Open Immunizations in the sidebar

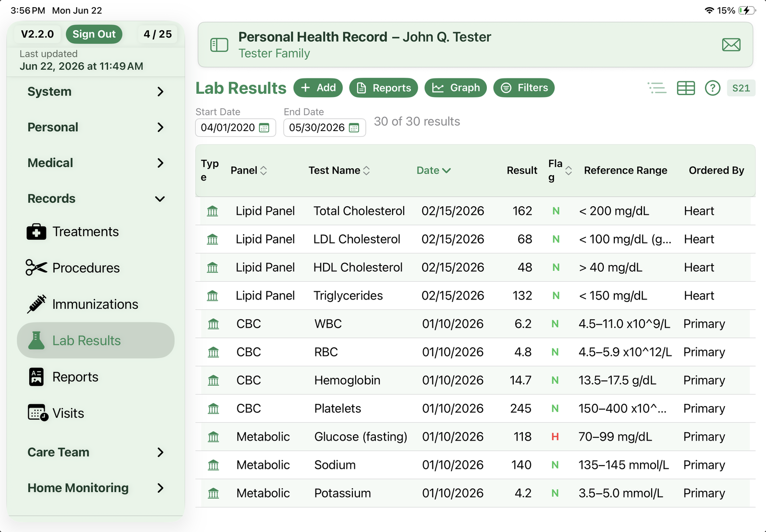pyautogui.click(x=96, y=304)
